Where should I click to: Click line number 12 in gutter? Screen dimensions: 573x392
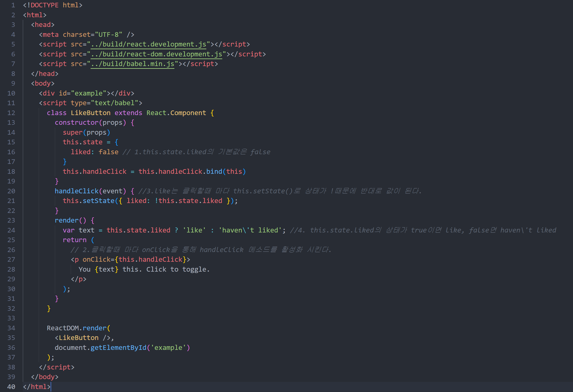tap(11, 113)
